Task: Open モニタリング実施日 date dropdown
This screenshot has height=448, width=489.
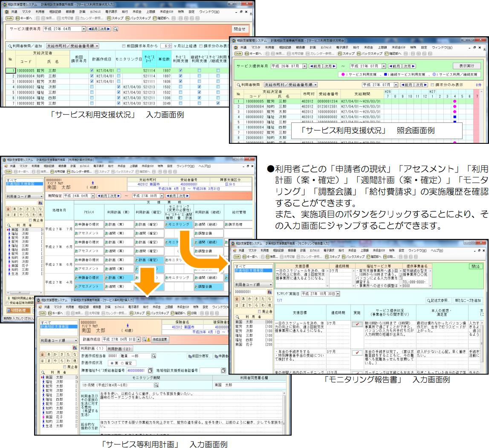Action: pyautogui.click(x=338, y=294)
